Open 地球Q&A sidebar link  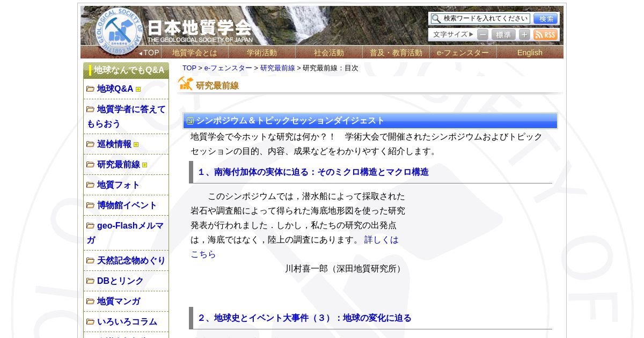(x=115, y=89)
